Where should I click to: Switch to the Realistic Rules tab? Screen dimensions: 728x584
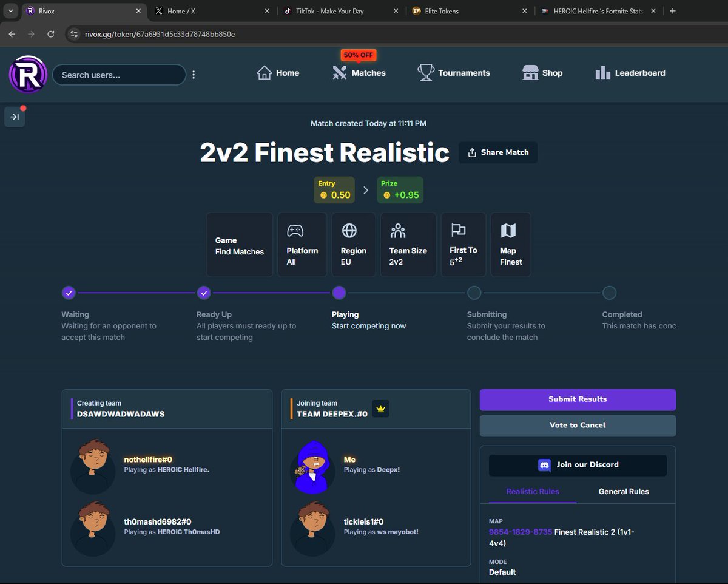(533, 491)
